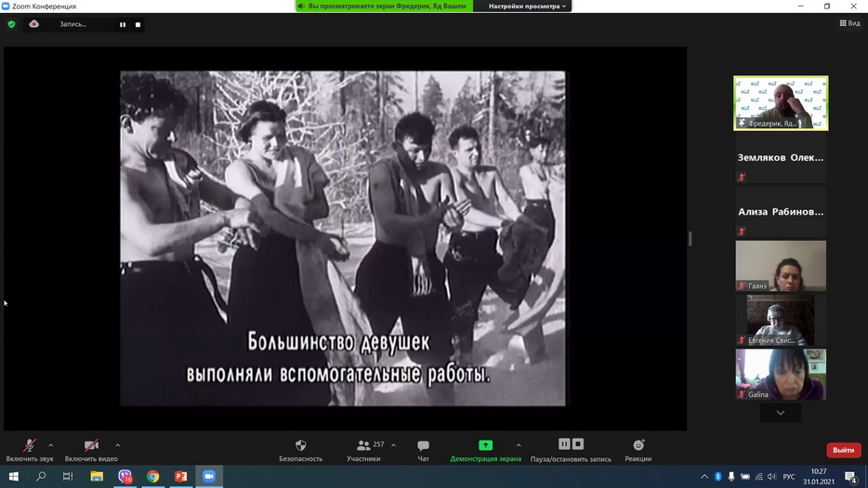Click the green encryption shield icon
The image size is (868, 488).
pyautogui.click(x=11, y=24)
